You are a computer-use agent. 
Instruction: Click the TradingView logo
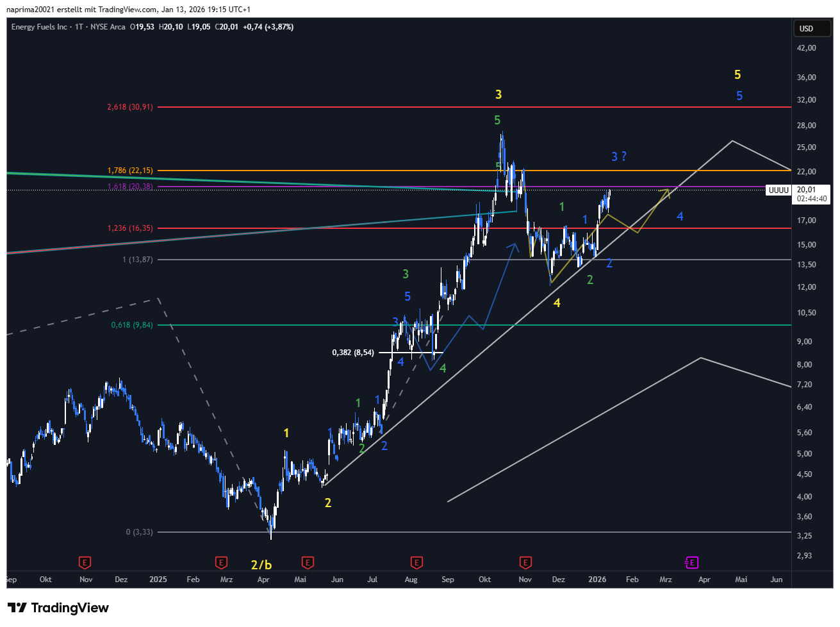click(x=58, y=608)
